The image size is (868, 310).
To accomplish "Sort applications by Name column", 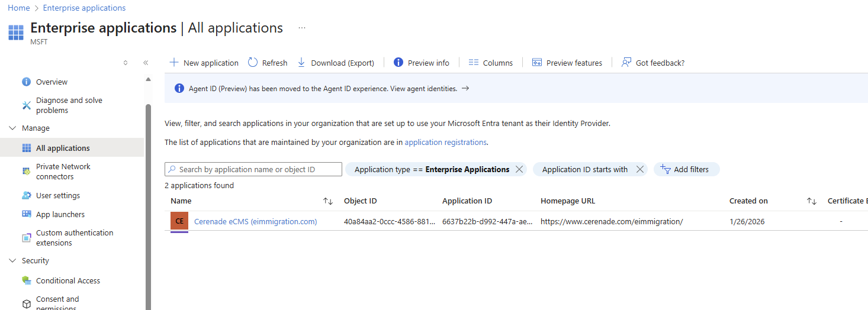I will pyautogui.click(x=327, y=201).
